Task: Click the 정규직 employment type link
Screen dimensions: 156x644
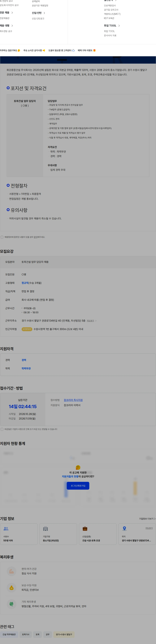Action: (x=25, y=283)
